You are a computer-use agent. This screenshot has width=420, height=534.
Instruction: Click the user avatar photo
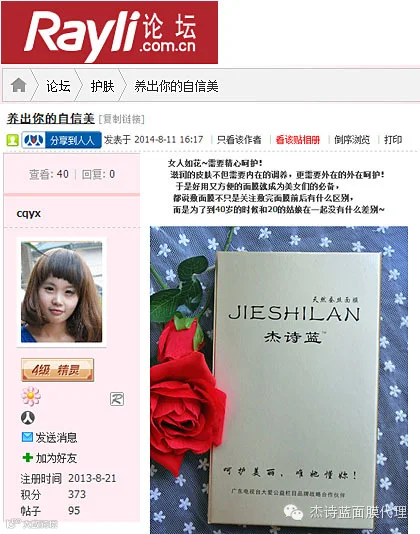[x=61, y=292]
